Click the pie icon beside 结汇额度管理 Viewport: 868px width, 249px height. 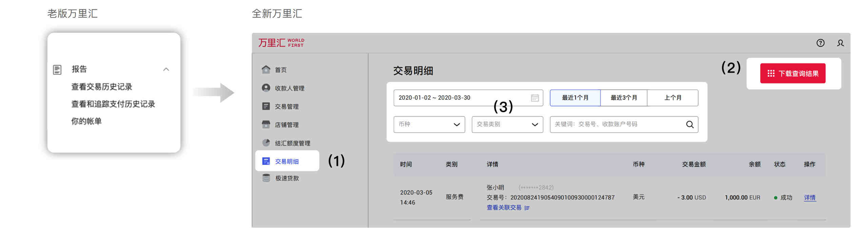click(266, 143)
